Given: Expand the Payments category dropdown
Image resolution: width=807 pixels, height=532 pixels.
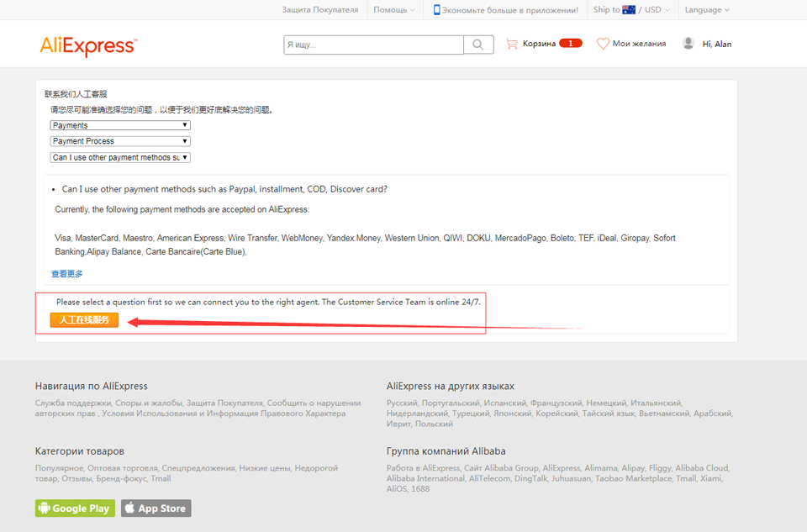Looking at the screenshot, I should click(x=120, y=125).
